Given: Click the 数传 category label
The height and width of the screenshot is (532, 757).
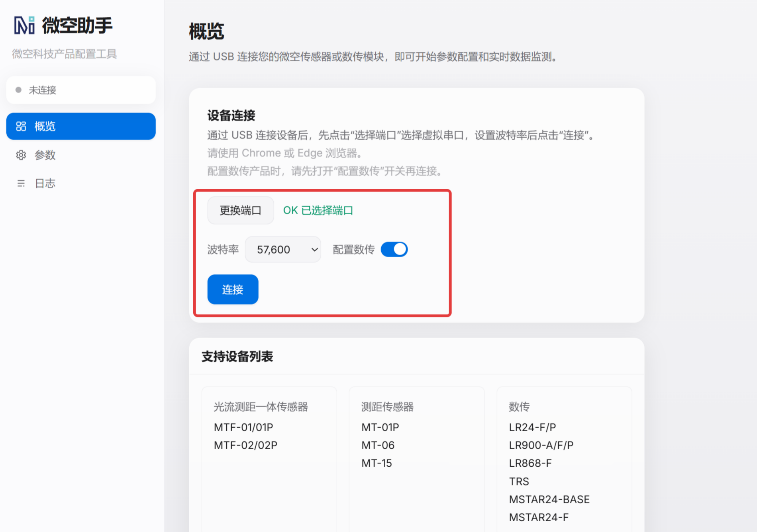Looking at the screenshot, I should point(519,407).
